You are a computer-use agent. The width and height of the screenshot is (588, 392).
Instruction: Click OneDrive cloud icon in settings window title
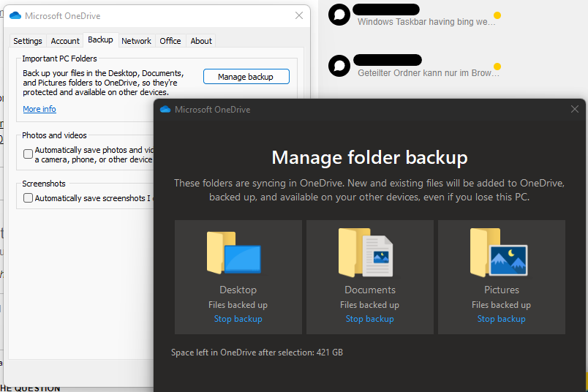15,16
